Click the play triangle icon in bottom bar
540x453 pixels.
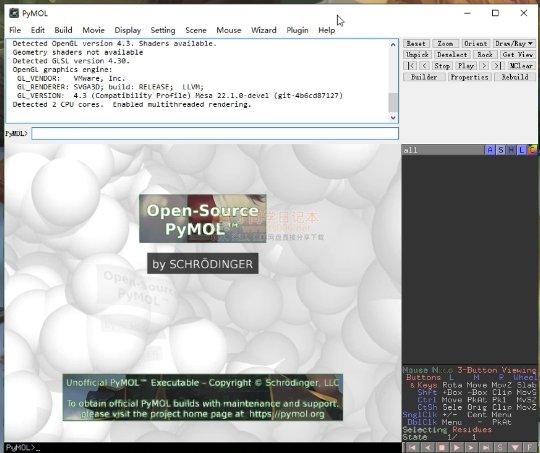456,447
